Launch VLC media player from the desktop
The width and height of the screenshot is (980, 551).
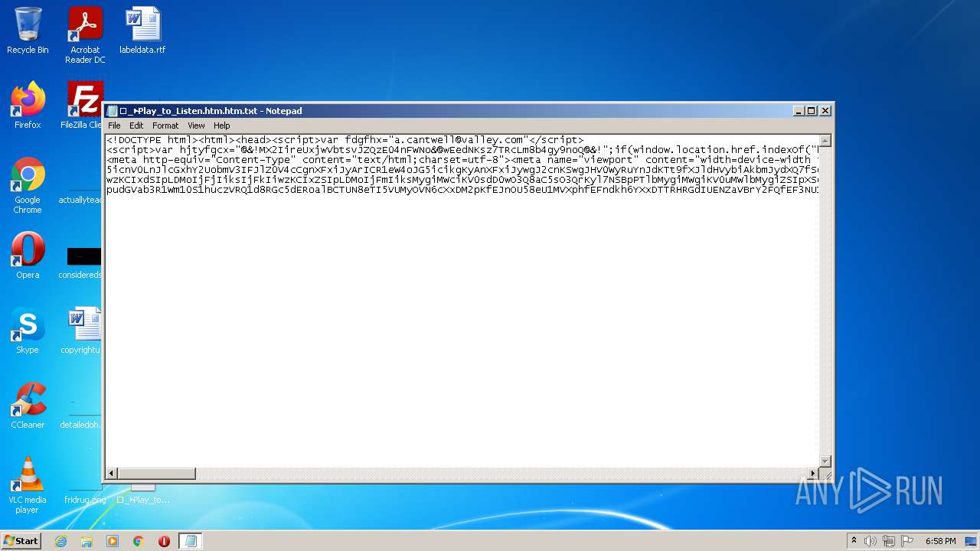(x=28, y=485)
